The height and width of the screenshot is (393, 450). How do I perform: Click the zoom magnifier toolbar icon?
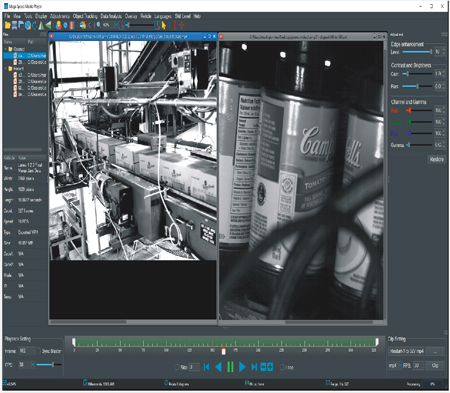coord(99,25)
